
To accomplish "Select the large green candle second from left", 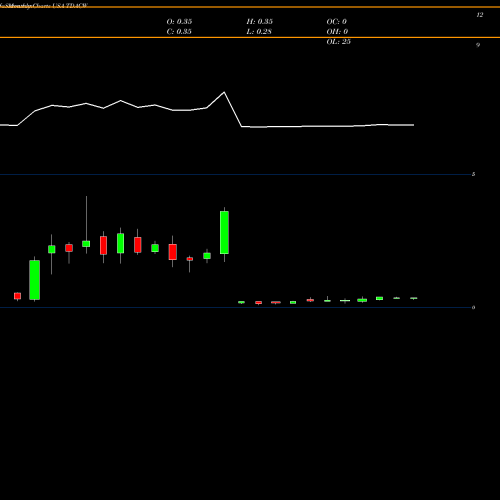I will (35, 280).
